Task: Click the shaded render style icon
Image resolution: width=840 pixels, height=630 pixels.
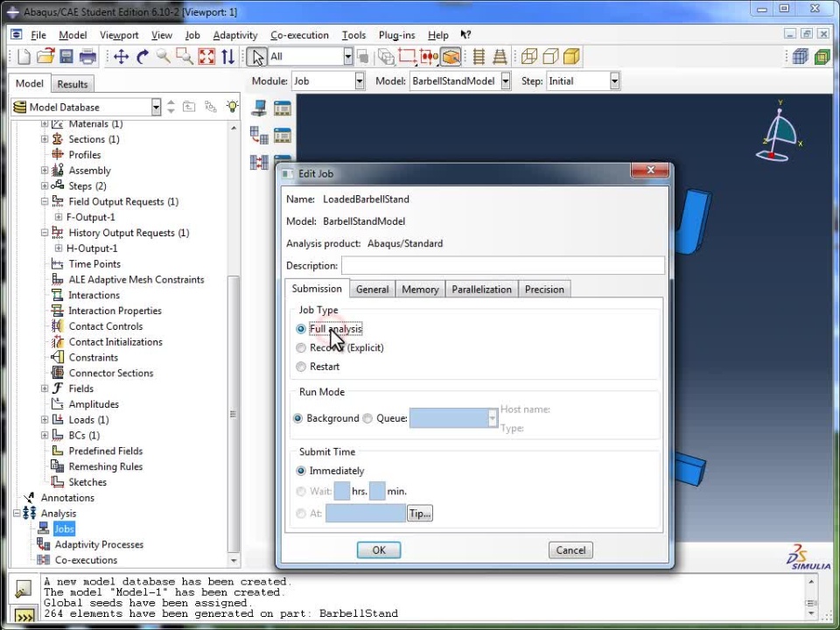Action: click(571, 56)
